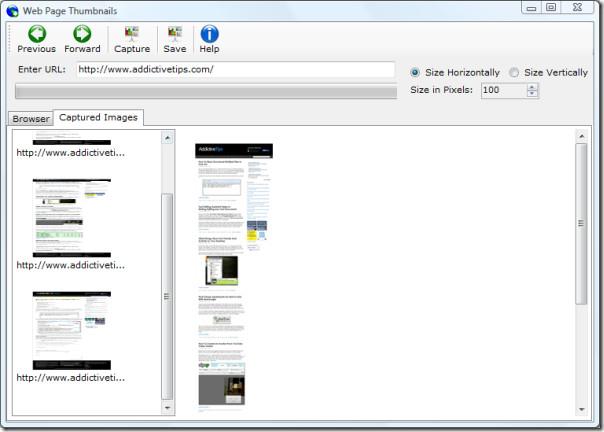Viewport: 604px width, 432px height.
Task: Click the large addictivetips preview image
Action: (234, 278)
